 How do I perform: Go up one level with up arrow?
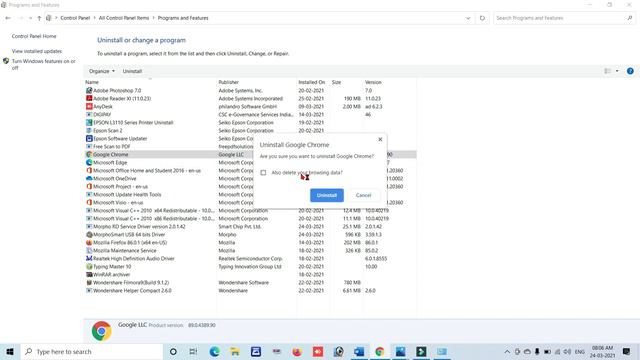click(39, 18)
